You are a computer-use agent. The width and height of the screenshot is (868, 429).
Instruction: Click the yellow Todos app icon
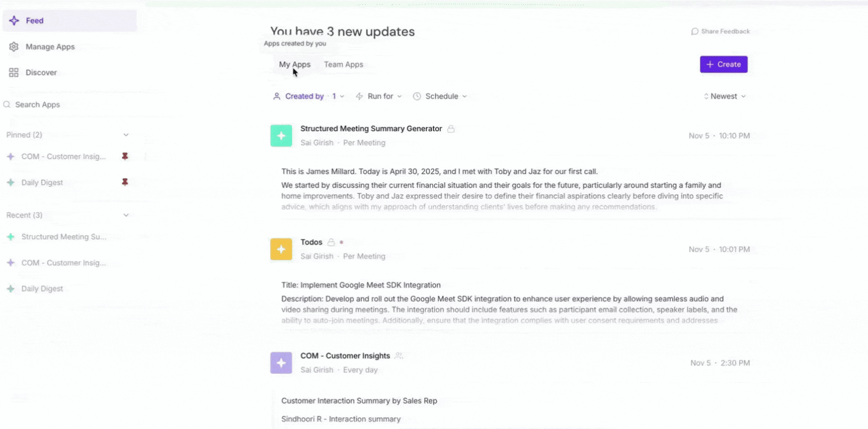(281, 249)
